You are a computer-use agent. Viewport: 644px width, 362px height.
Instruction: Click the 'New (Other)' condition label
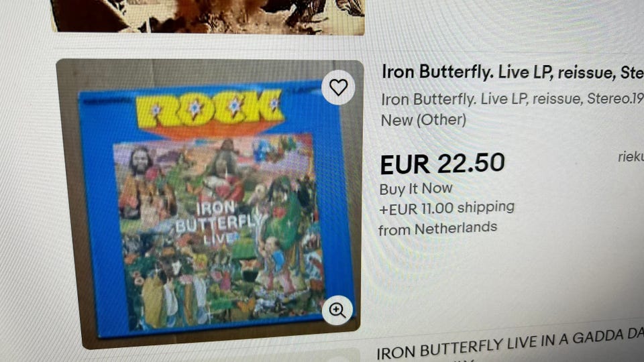pyautogui.click(x=423, y=120)
